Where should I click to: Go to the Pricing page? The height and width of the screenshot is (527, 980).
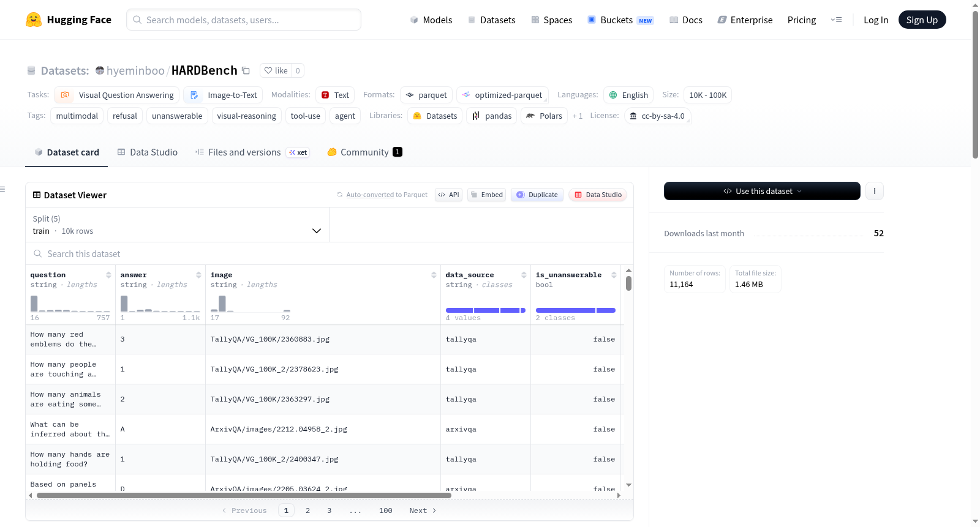tap(802, 20)
